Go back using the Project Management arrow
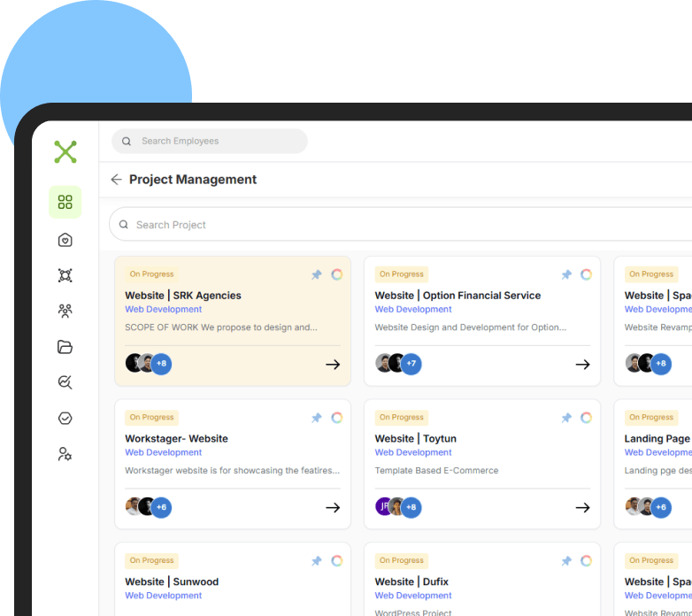692x616 pixels. [116, 179]
